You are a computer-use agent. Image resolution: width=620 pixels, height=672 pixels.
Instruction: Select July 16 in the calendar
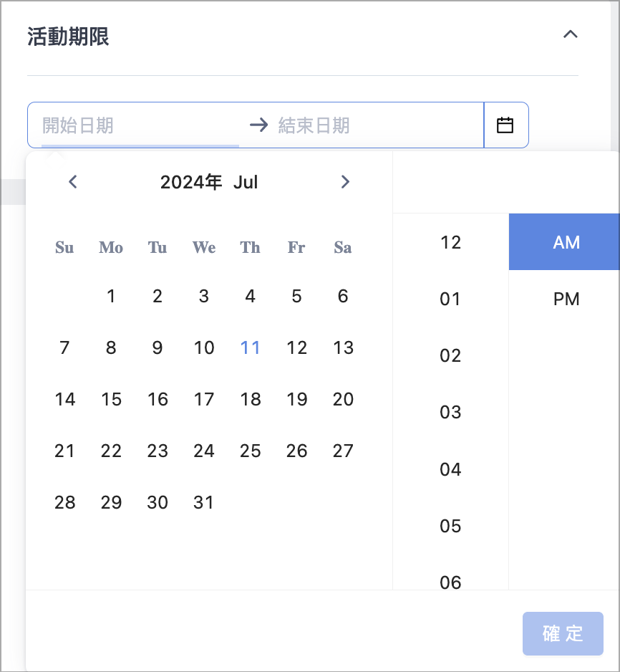(157, 399)
